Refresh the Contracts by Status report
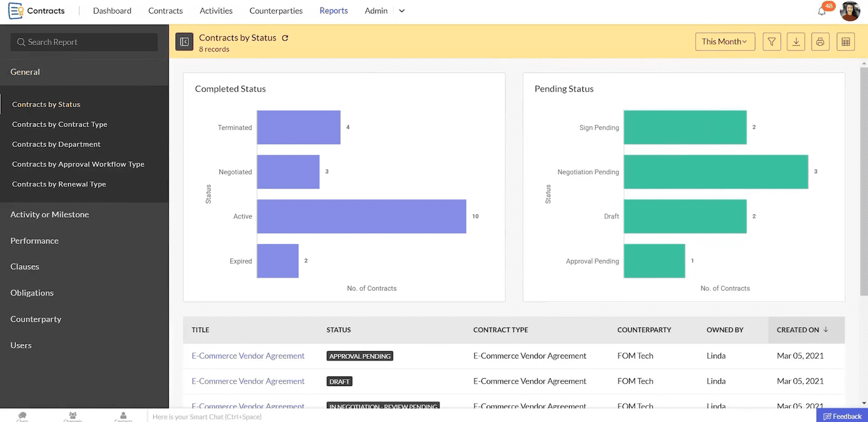868x422 pixels. point(285,38)
